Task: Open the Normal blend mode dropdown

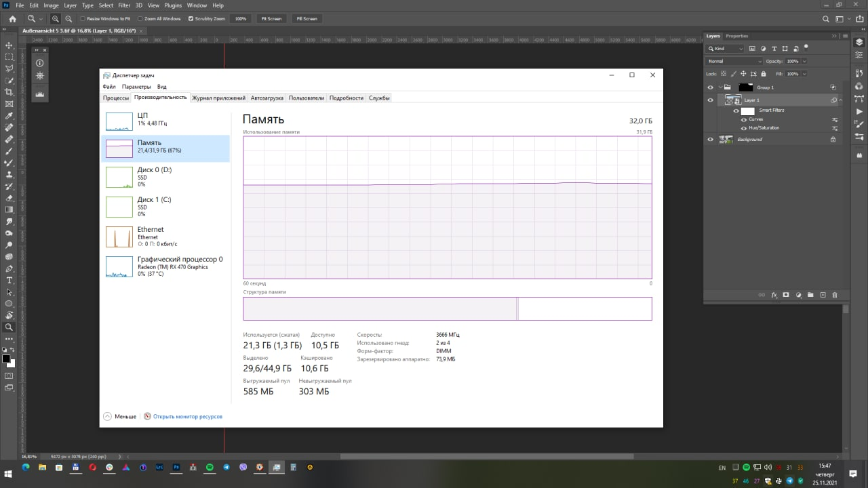Action: (734, 61)
